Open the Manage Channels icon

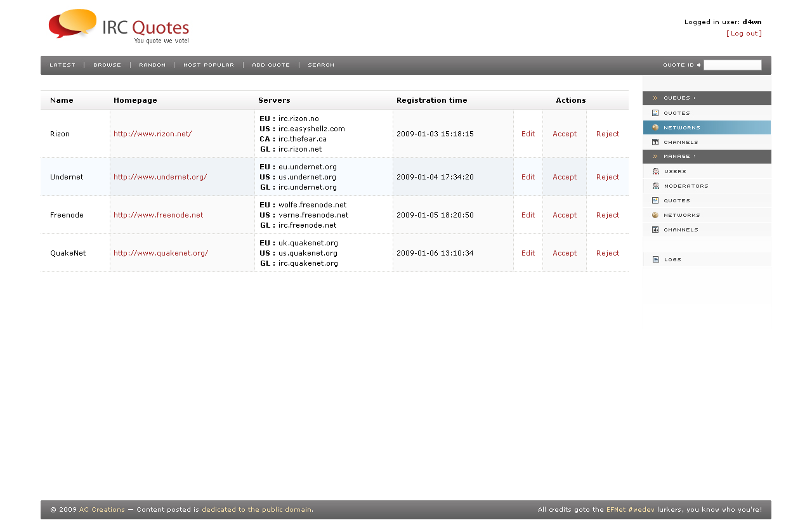click(655, 230)
